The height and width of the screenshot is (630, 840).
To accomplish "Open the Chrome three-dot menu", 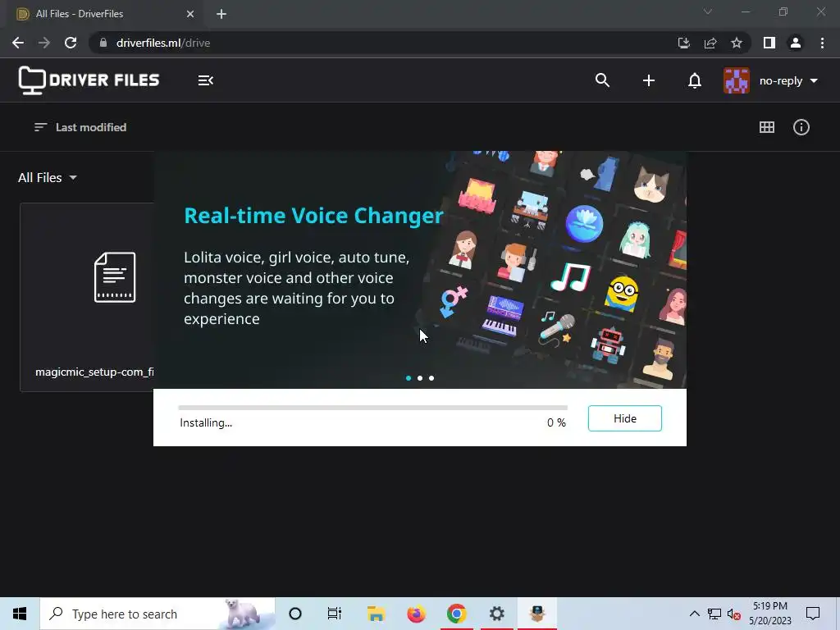I will (822, 43).
